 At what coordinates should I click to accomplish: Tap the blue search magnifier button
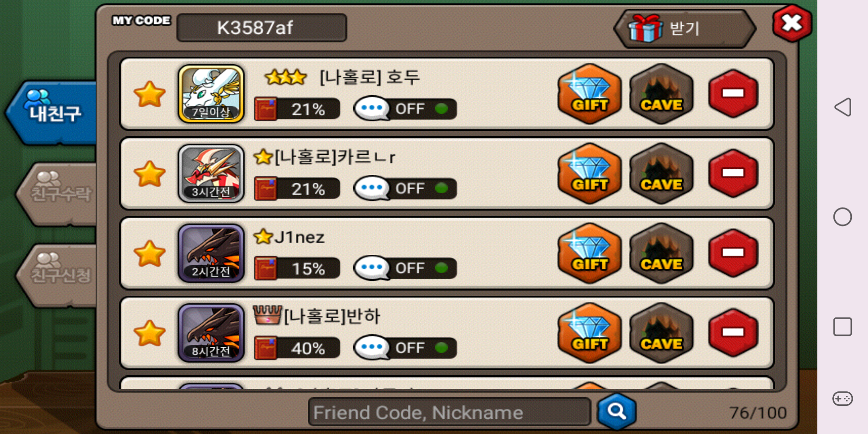pyautogui.click(x=617, y=411)
